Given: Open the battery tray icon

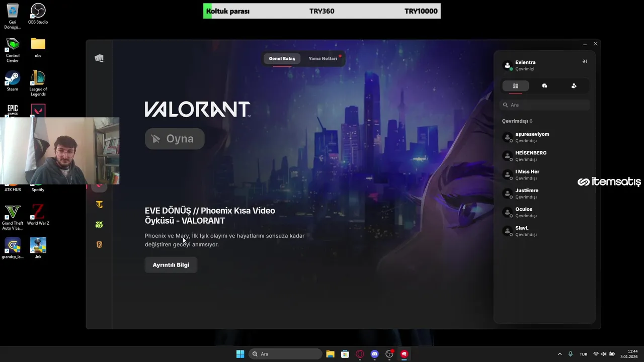Looking at the screenshot, I should [612, 354].
